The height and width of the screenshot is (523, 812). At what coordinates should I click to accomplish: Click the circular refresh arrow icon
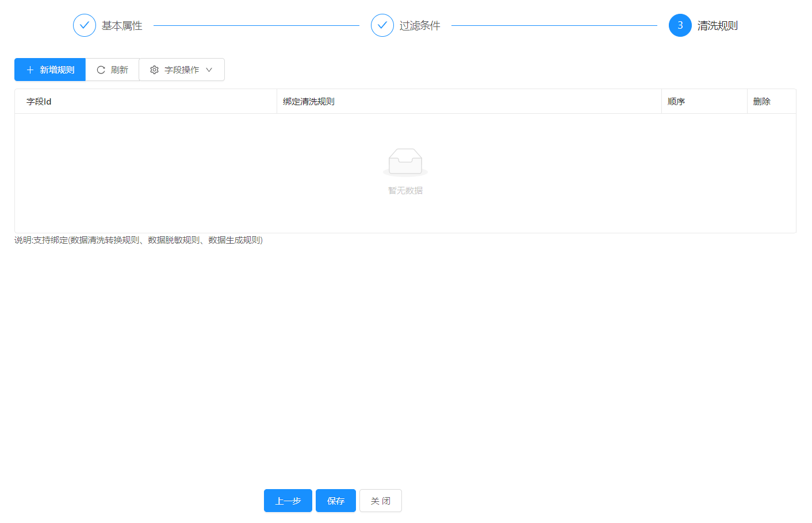[101, 70]
